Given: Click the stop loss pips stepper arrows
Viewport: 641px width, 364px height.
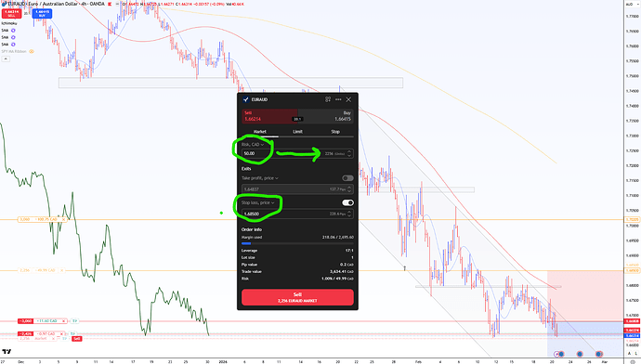Looking at the screenshot, I should click(x=349, y=214).
